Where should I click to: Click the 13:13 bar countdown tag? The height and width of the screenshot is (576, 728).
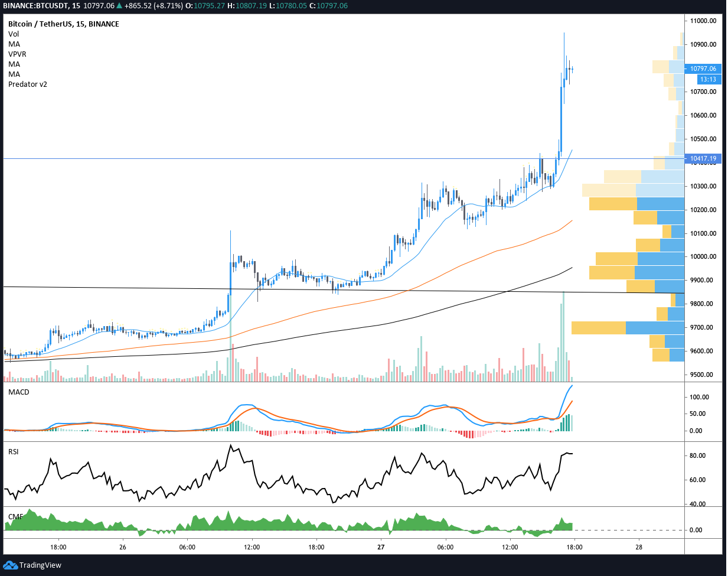pos(708,79)
